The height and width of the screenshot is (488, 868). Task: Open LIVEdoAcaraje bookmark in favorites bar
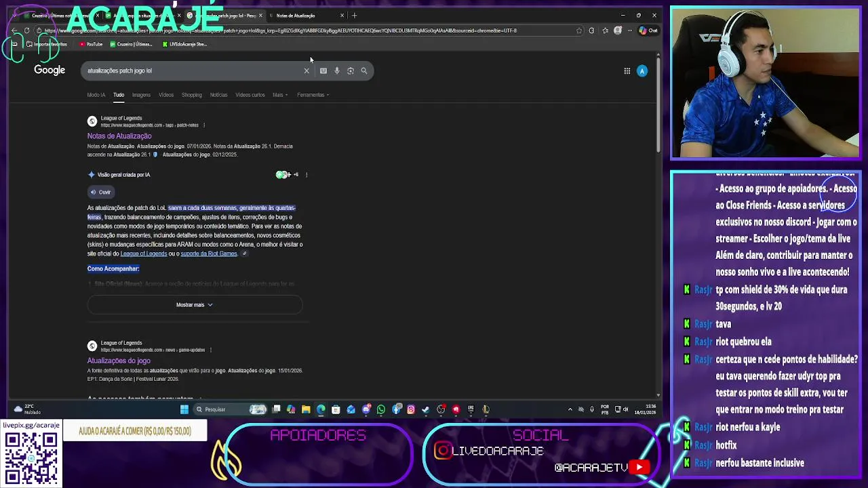tap(185, 44)
